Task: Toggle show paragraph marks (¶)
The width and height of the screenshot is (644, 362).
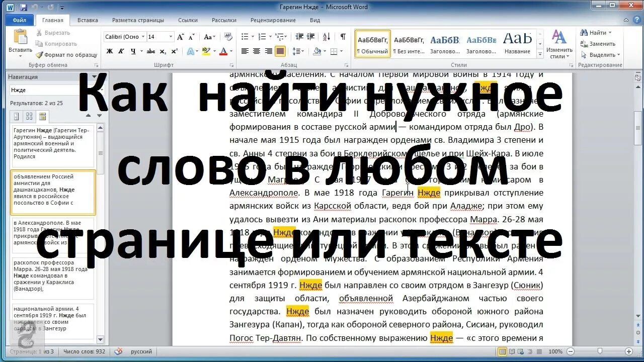Action: point(343,37)
